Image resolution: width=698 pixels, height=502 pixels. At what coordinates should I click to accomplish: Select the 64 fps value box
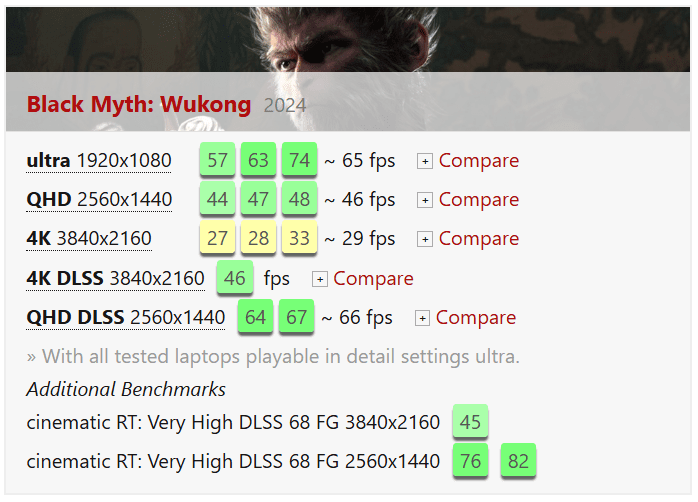[x=255, y=317]
